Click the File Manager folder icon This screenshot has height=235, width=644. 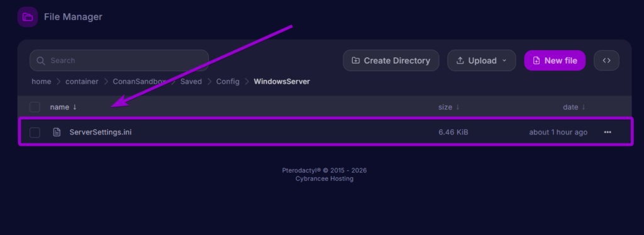pos(28,17)
